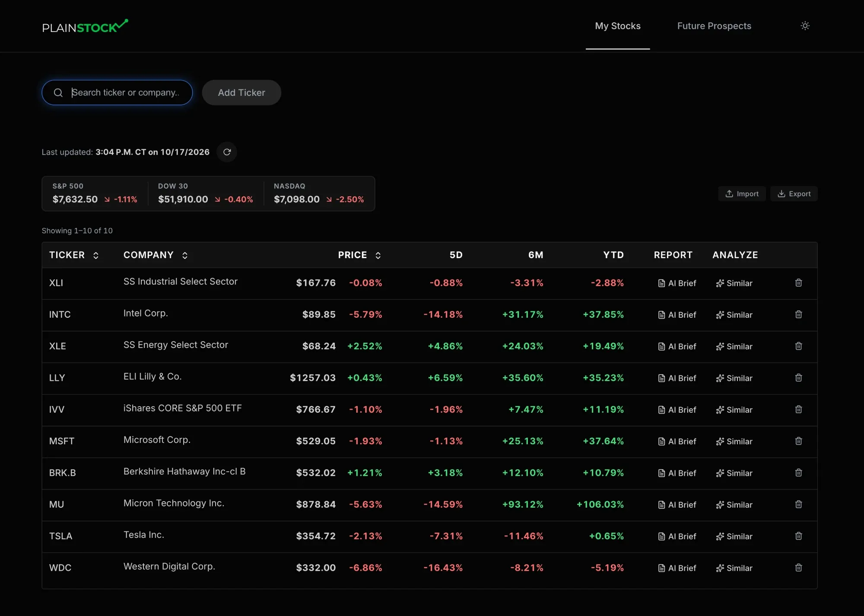This screenshot has height=616, width=864.
Task: Click the S&P 500 index value $7,632.50
Action: (x=75, y=199)
